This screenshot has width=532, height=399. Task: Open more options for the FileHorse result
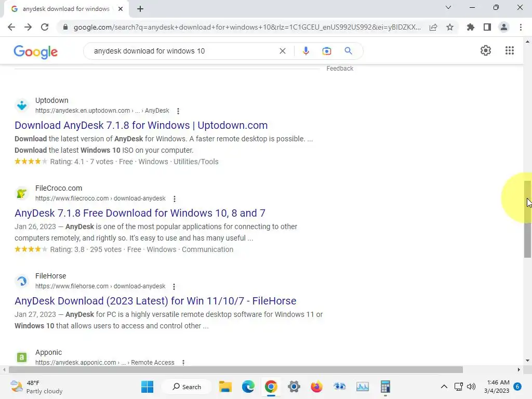[x=174, y=287]
